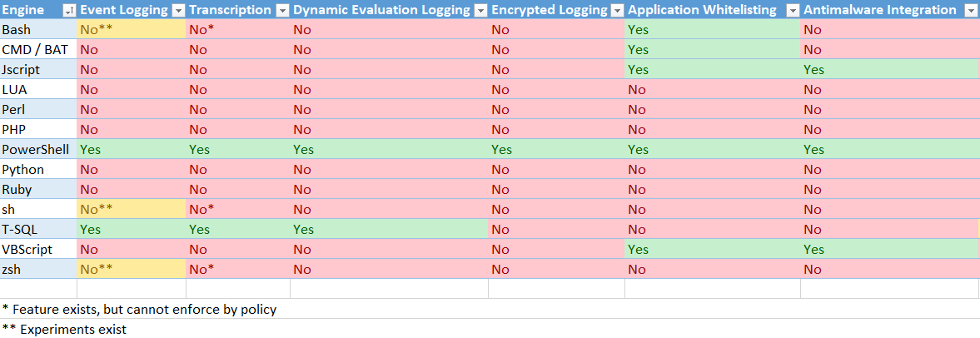The height and width of the screenshot is (338, 980).
Task: Select VBScript Application Whitelisting Yes cell
Action: [x=713, y=249]
